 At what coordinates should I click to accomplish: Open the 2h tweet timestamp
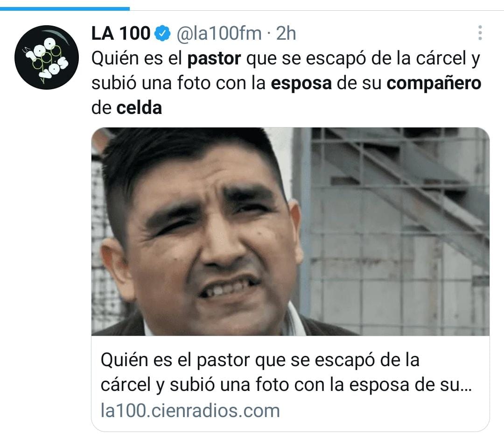(286, 33)
